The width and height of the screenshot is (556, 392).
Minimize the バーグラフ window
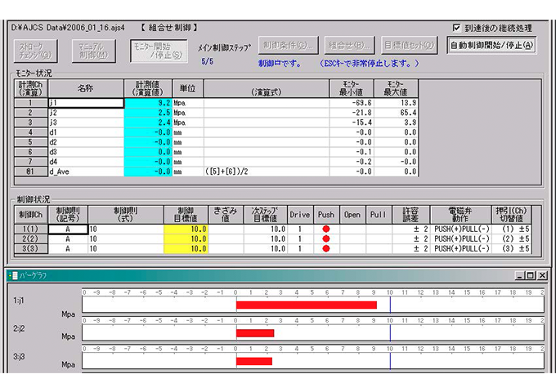519,275
